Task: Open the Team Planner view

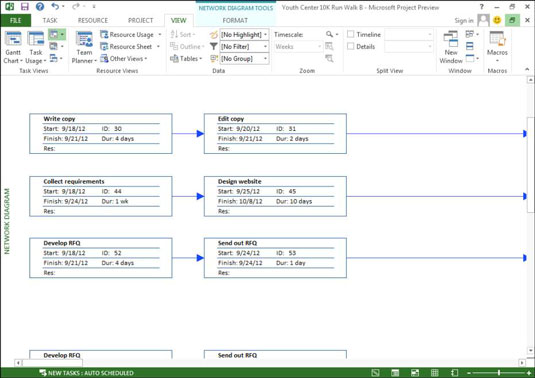Action: click(x=84, y=48)
